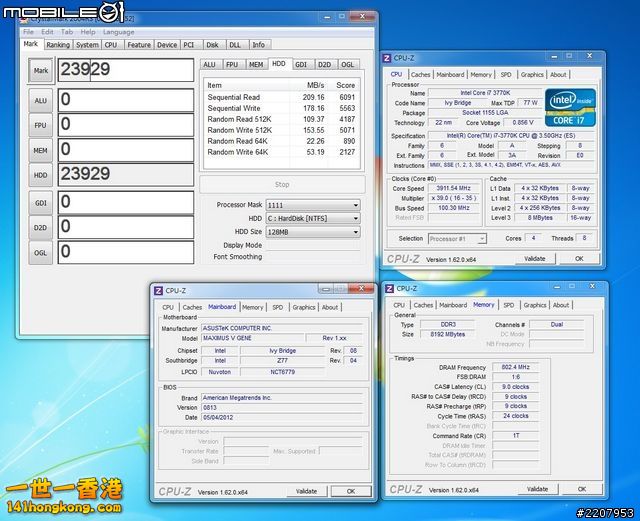This screenshot has width=640, height=521.
Task: Switch to the Ranking tab
Action: [58, 45]
